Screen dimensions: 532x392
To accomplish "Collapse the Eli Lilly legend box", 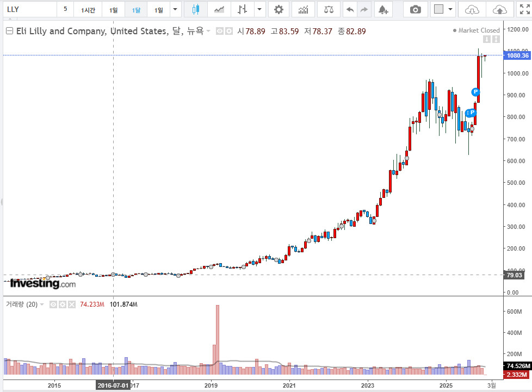I will click(x=9, y=31).
